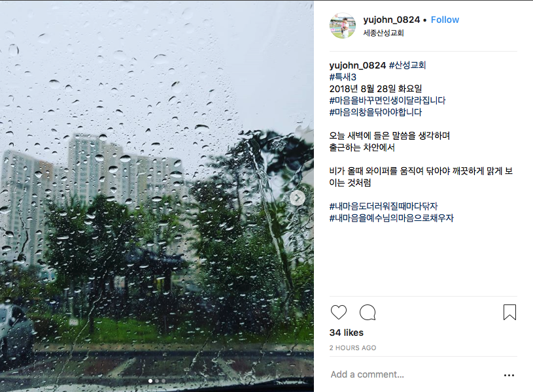
Task: Select second carousel dot indicator
Action: coord(157,381)
